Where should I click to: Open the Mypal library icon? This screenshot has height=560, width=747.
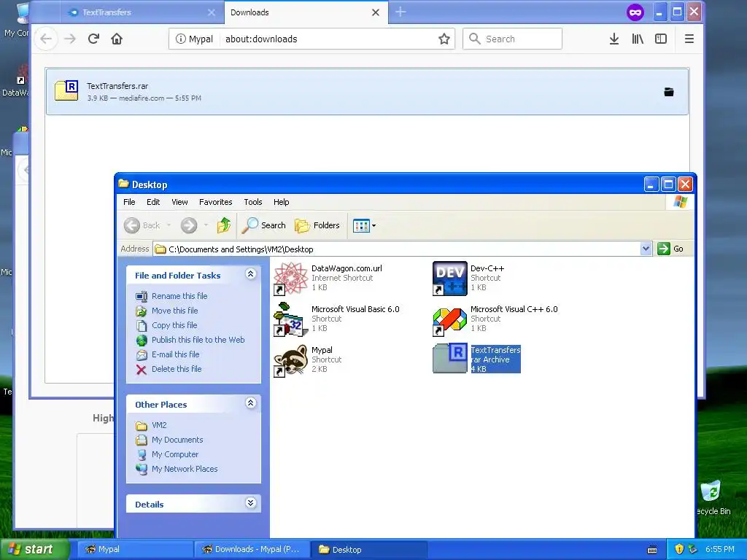point(638,39)
